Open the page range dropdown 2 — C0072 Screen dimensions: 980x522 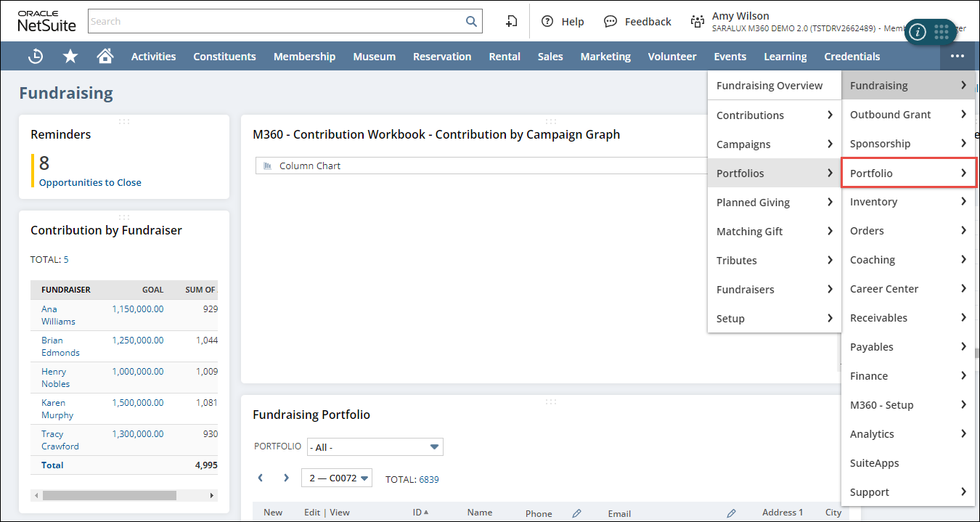coord(337,478)
